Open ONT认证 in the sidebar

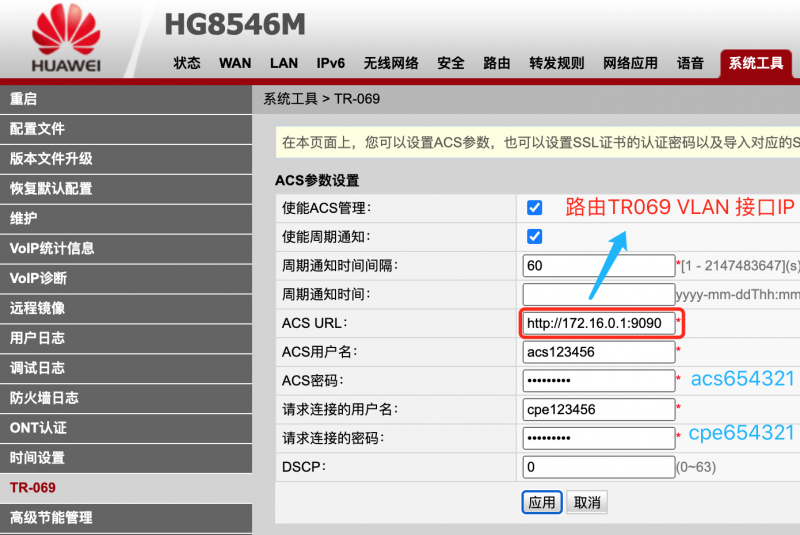coord(126,428)
